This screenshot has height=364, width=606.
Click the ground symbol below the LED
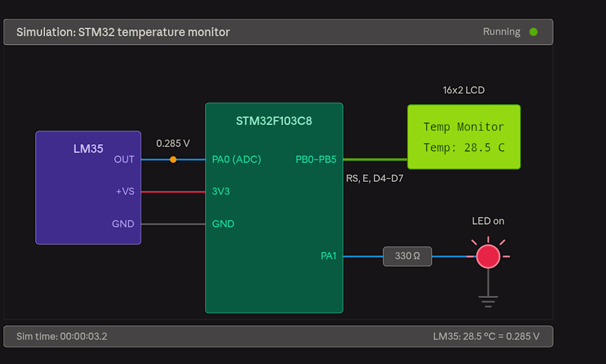point(488,301)
